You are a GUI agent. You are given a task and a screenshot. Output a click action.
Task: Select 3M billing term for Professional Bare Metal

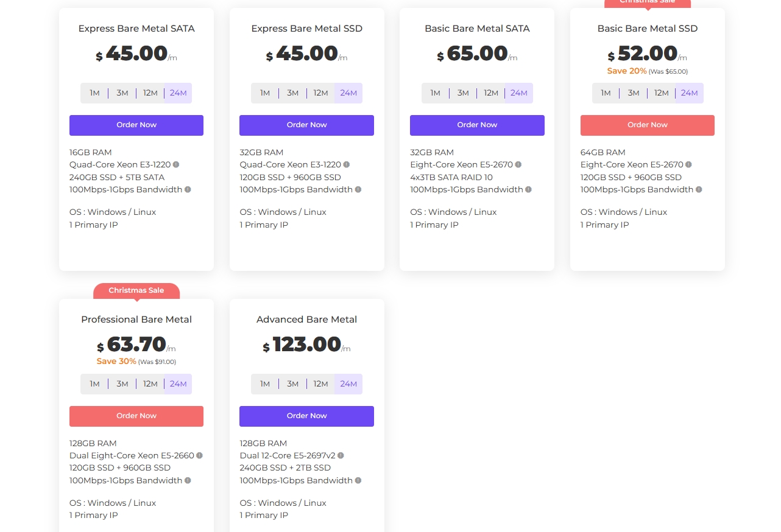pyautogui.click(x=122, y=384)
